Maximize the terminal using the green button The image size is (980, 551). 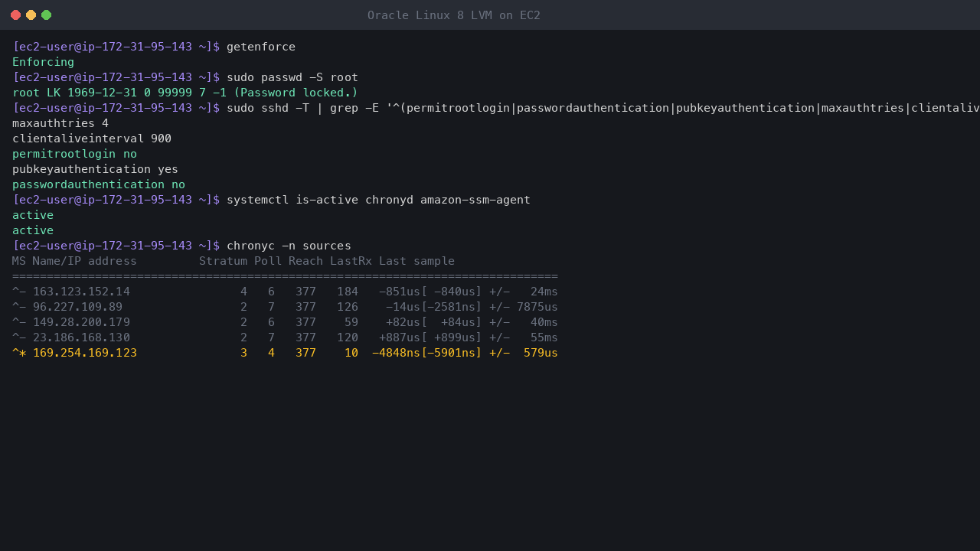(46, 15)
